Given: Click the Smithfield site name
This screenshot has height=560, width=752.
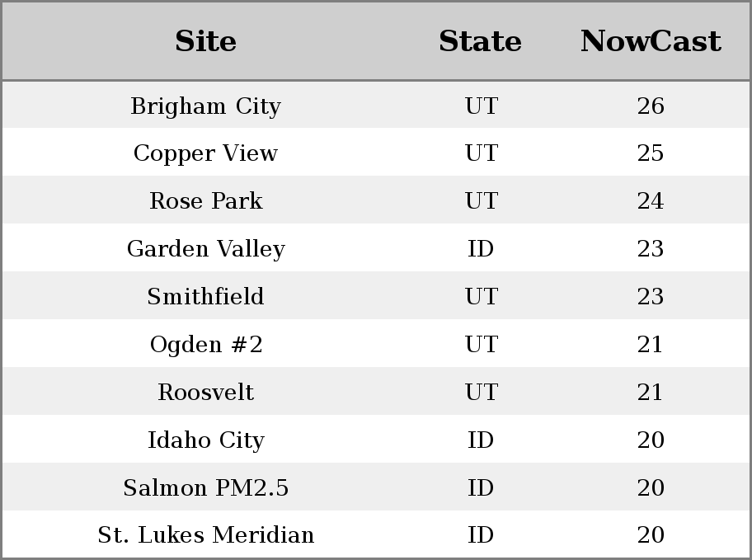Looking at the screenshot, I should tap(206, 296).
